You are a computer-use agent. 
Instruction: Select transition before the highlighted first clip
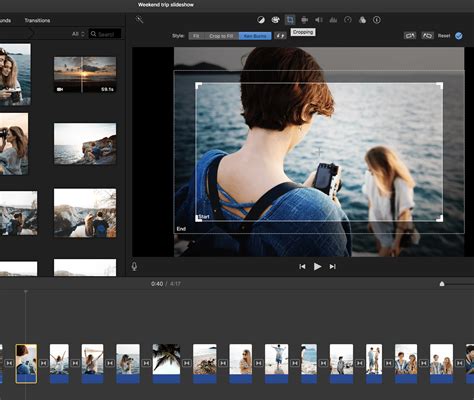tap(9, 363)
